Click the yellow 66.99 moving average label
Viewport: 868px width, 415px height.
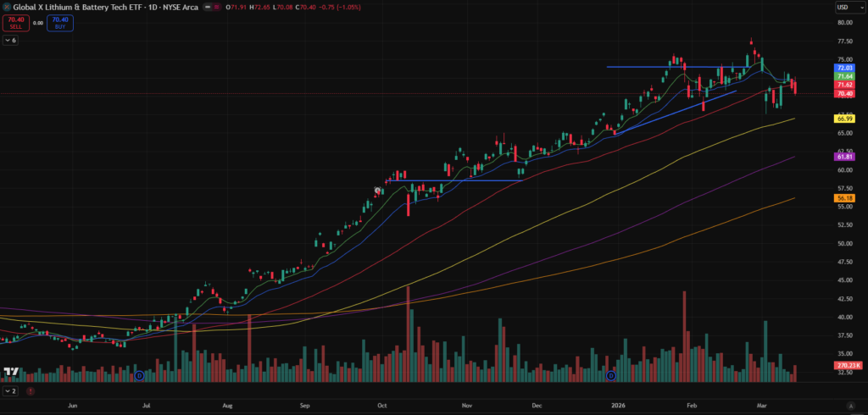click(x=844, y=119)
